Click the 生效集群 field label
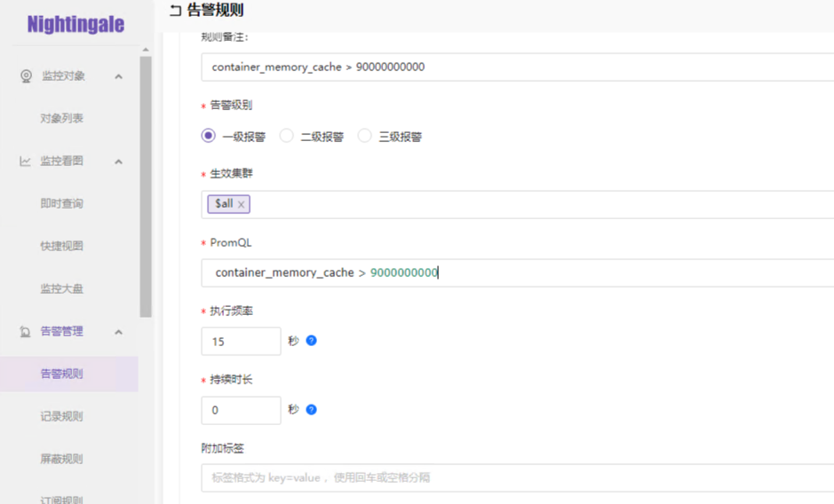834x504 pixels. pyautogui.click(x=231, y=173)
